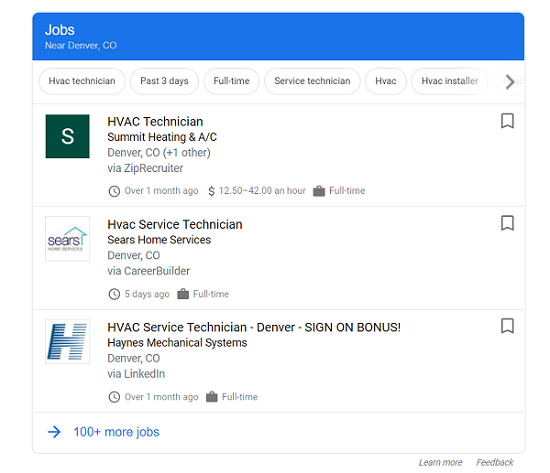The image size is (550, 473).
Task: Send Feedback via footer link
Action: (495, 462)
